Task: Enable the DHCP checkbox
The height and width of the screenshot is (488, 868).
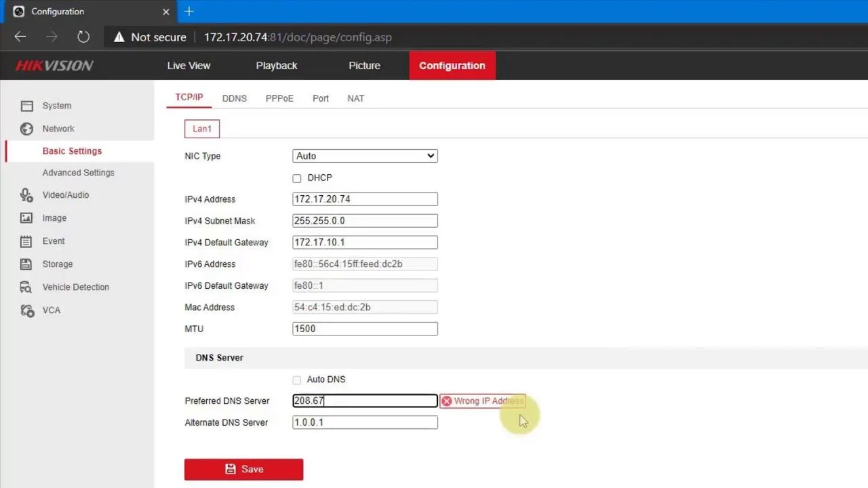Action: coord(297,178)
